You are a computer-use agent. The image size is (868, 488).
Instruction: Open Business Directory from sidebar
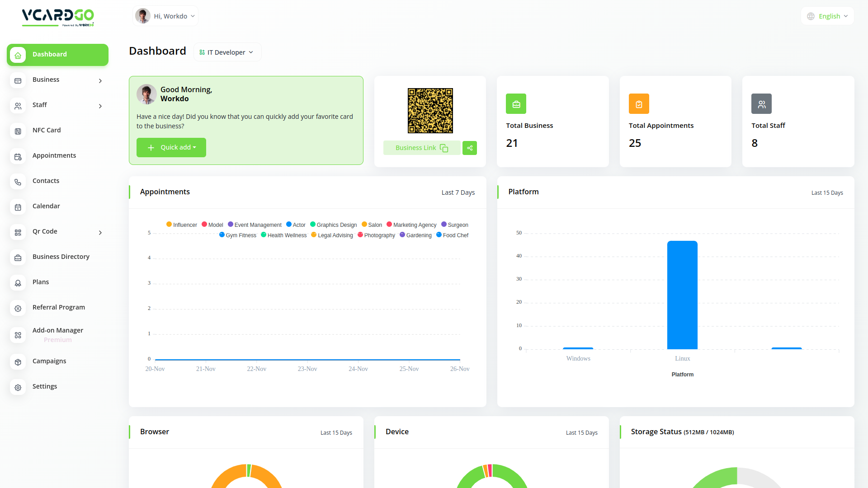pyautogui.click(x=61, y=257)
